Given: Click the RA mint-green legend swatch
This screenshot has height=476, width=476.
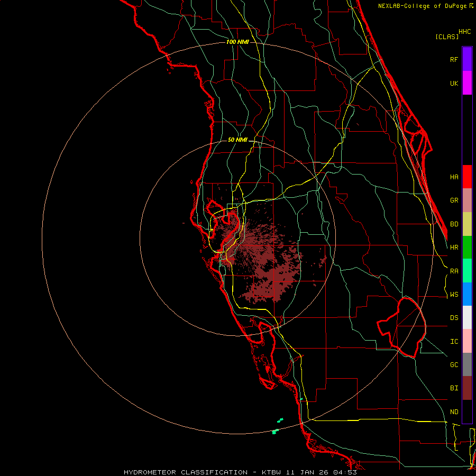Looking at the screenshot, I should [467, 271].
